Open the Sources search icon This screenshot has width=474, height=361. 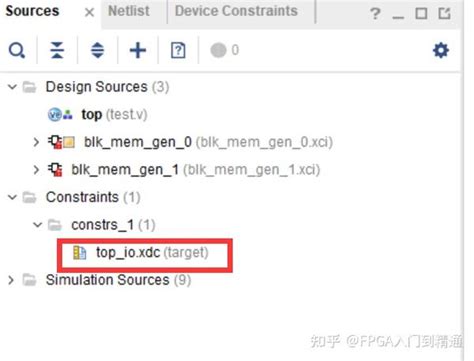17,51
